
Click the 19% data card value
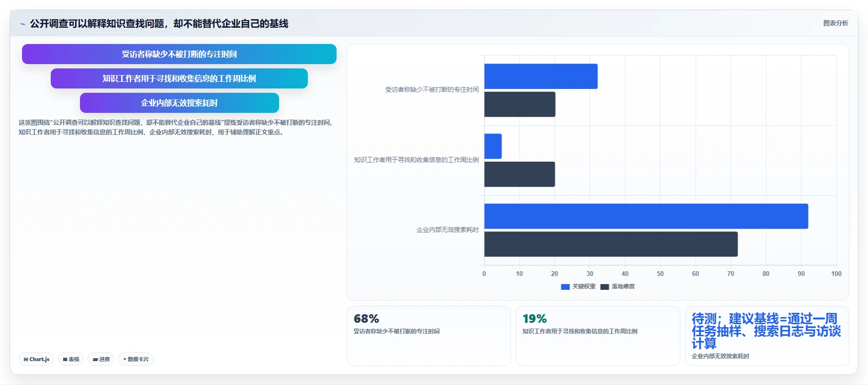point(535,319)
